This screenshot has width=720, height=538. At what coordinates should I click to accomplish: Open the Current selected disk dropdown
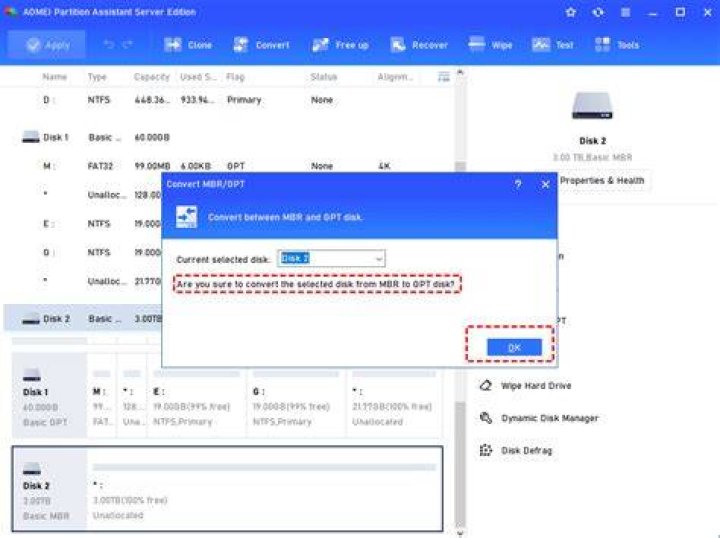(331, 258)
